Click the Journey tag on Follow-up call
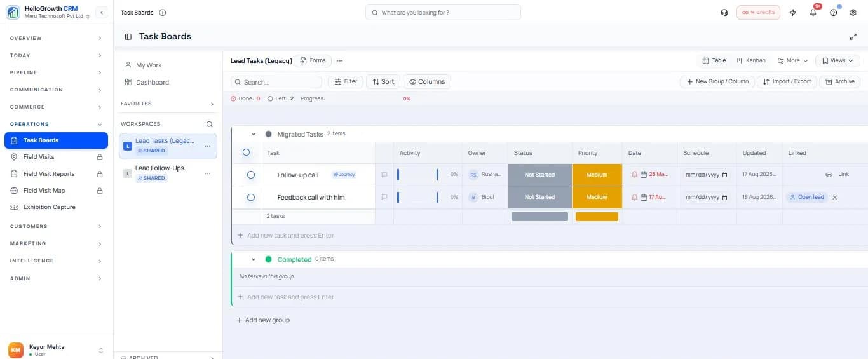Viewport: 868px width, 359px height. tap(344, 175)
